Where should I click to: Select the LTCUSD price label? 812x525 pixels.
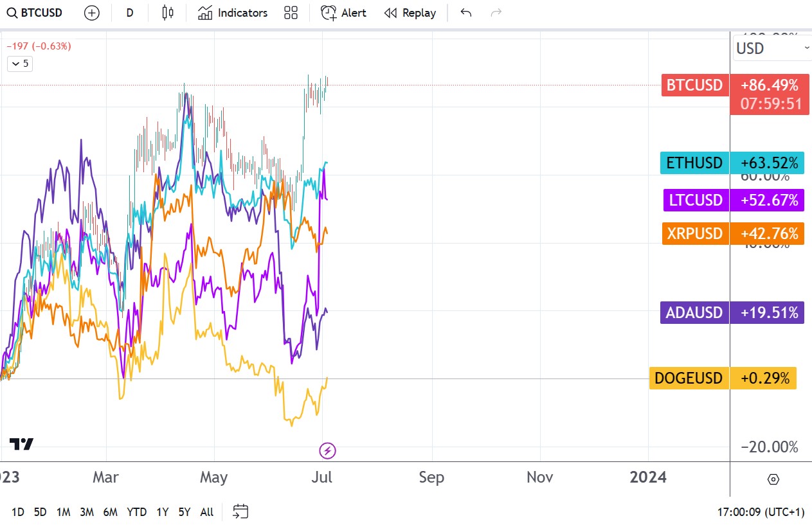pyautogui.click(x=696, y=200)
